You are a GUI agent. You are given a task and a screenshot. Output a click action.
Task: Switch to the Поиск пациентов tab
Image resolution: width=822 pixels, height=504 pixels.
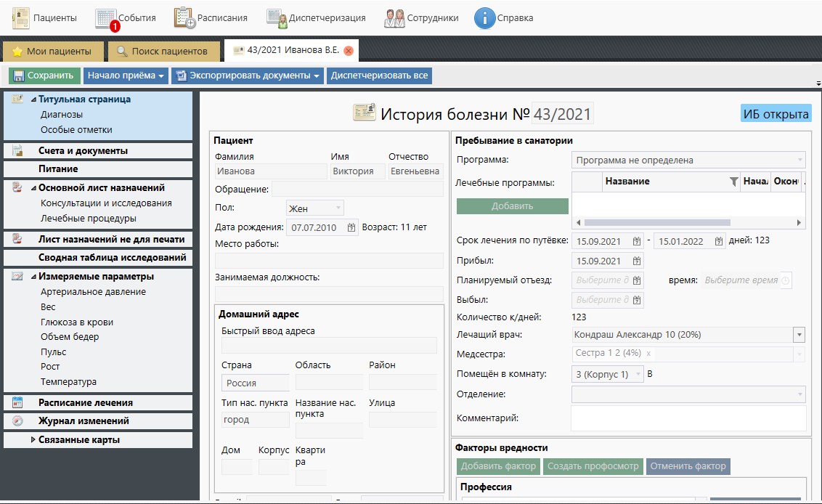click(x=163, y=52)
